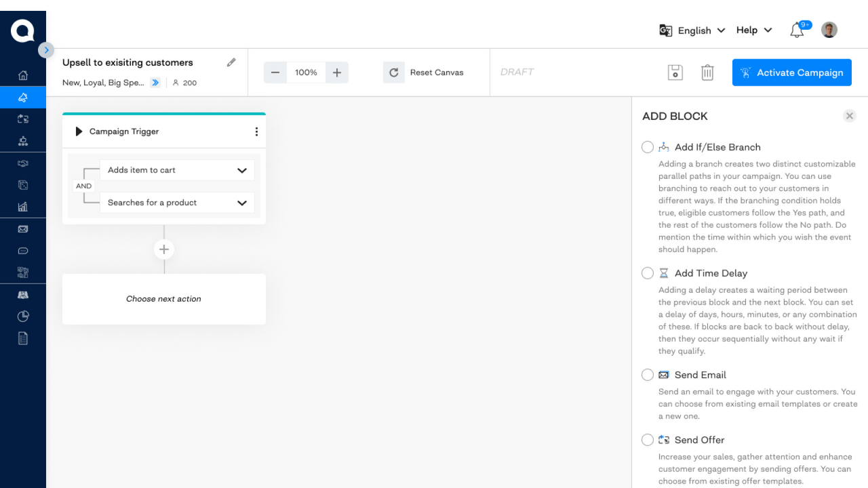Image resolution: width=868 pixels, height=488 pixels.
Task: Open the offers sidebar icon
Action: click(x=23, y=119)
